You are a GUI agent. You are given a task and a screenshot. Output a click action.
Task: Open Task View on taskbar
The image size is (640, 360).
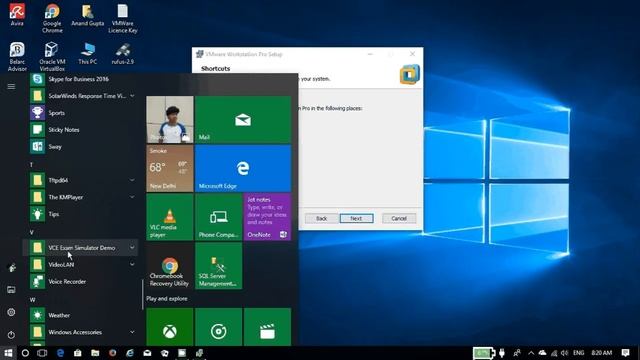pos(42,353)
